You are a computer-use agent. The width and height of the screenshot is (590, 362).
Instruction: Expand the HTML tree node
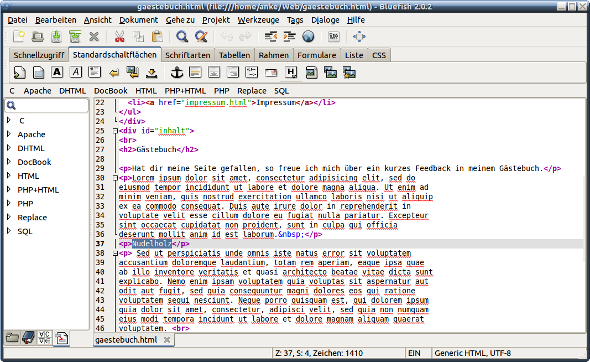pos(9,175)
